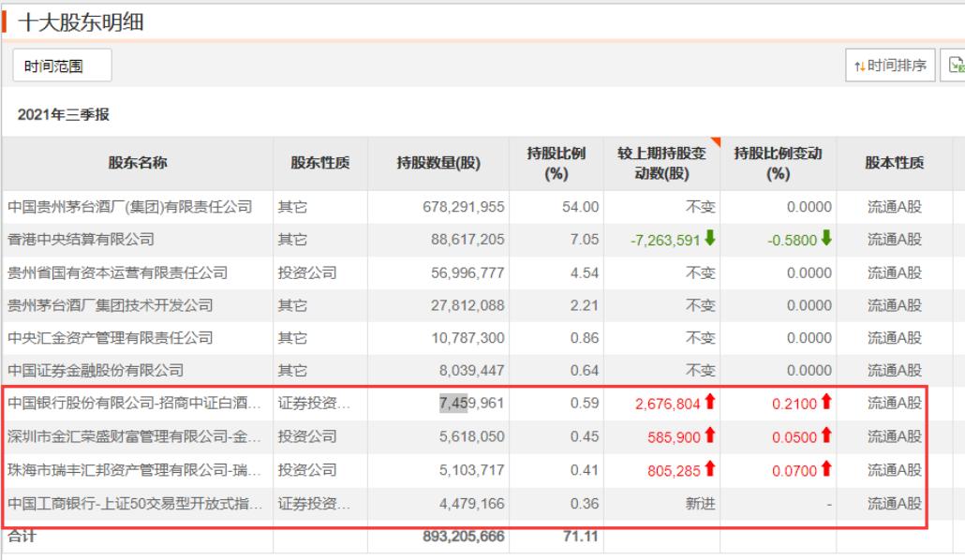The image size is (965, 560).
Task: Click the holding value 88,617,205
Action: click(468, 240)
